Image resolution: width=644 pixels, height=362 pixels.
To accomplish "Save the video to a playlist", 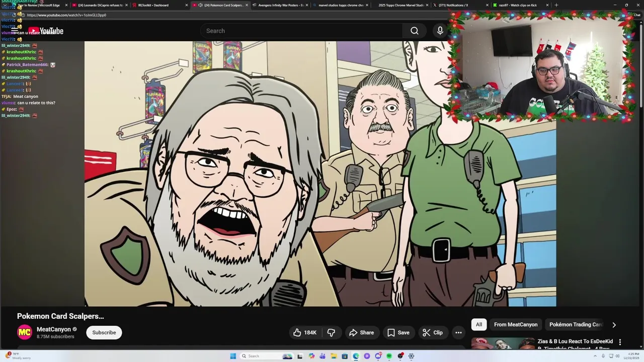I will [398, 332].
